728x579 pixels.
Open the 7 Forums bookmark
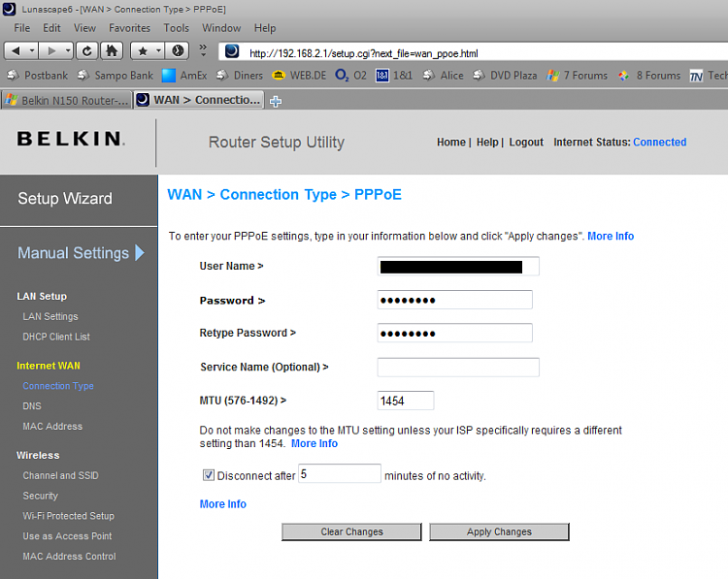(578, 75)
